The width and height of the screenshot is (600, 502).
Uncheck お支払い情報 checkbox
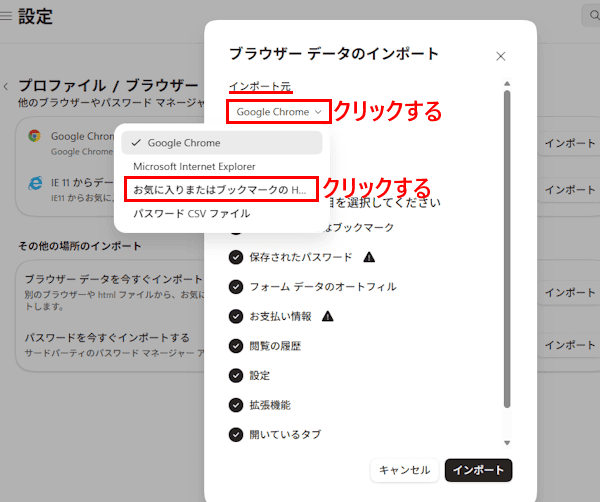coord(236,316)
